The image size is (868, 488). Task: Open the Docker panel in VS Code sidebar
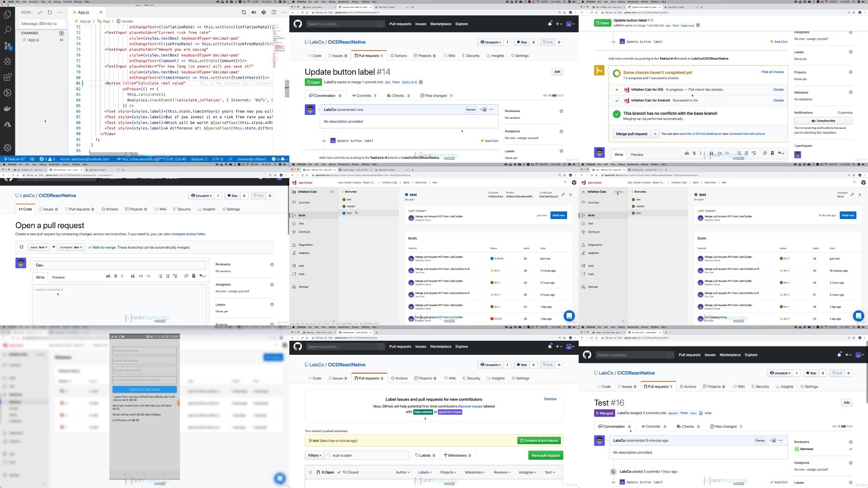point(7,109)
